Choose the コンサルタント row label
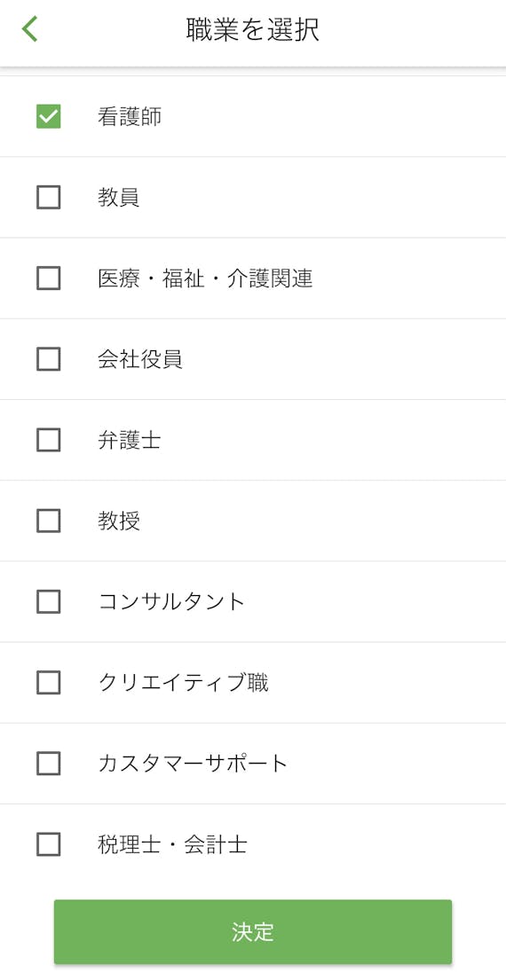This screenshot has width=506, height=980. [x=171, y=602]
